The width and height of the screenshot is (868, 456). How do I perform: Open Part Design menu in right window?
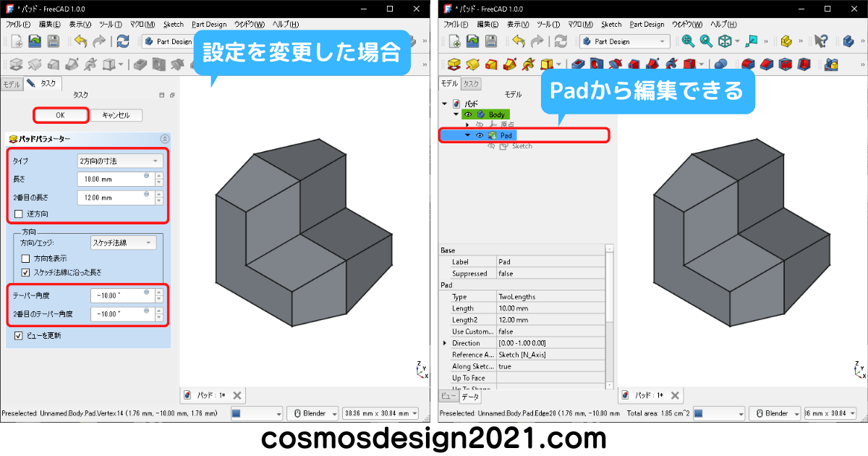(647, 25)
